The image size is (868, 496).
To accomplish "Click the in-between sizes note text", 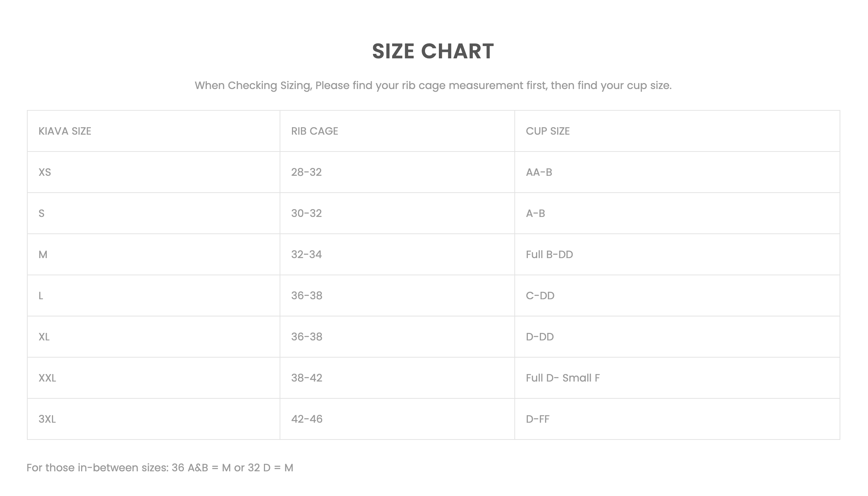I will pyautogui.click(x=160, y=468).
